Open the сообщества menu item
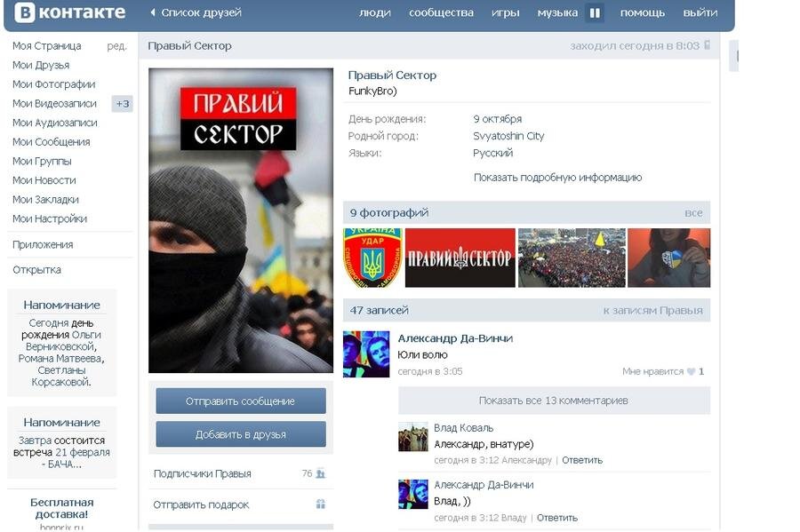Viewport: 800px width, 532px height. pos(441,12)
